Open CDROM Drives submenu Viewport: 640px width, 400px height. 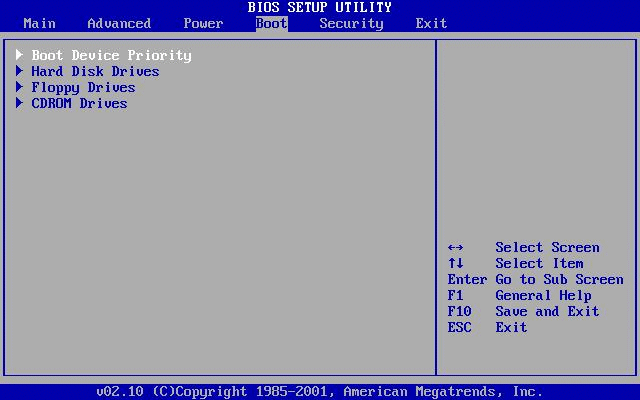coord(79,103)
